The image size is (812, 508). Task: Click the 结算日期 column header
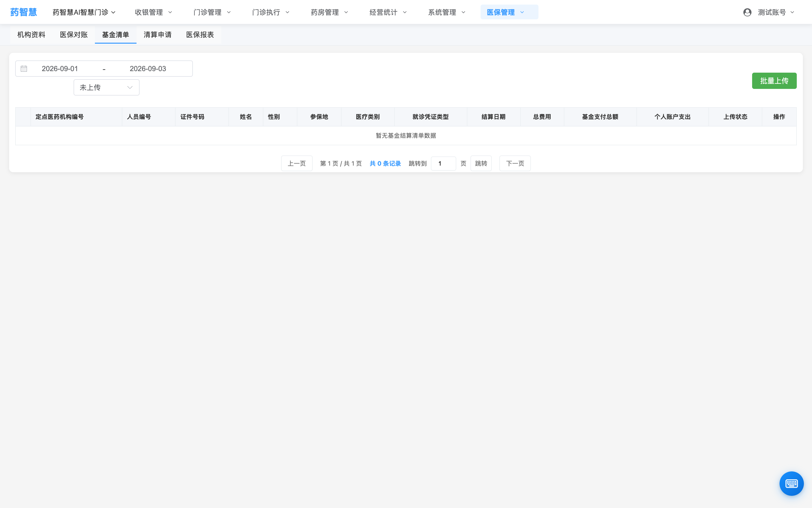(494, 117)
